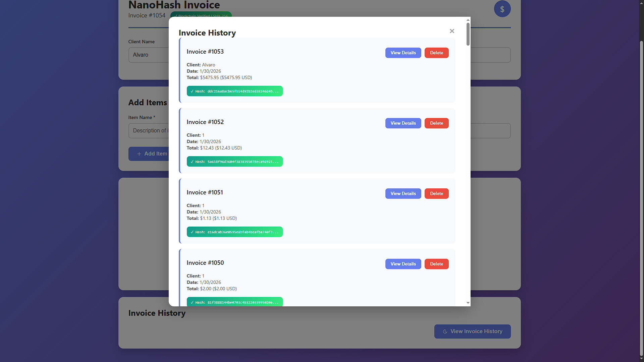Click the hash badge of Invoice #1050

tap(234, 302)
